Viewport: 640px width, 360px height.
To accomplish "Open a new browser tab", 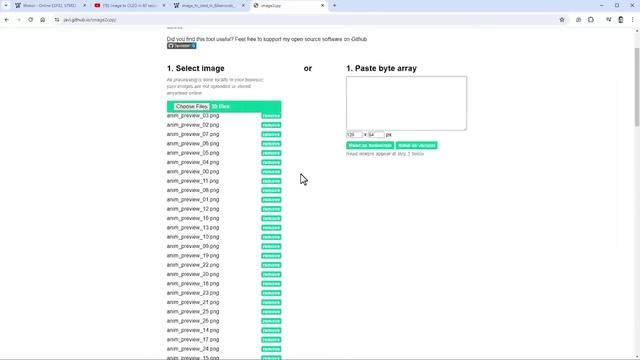I will pyautogui.click(x=334, y=6).
